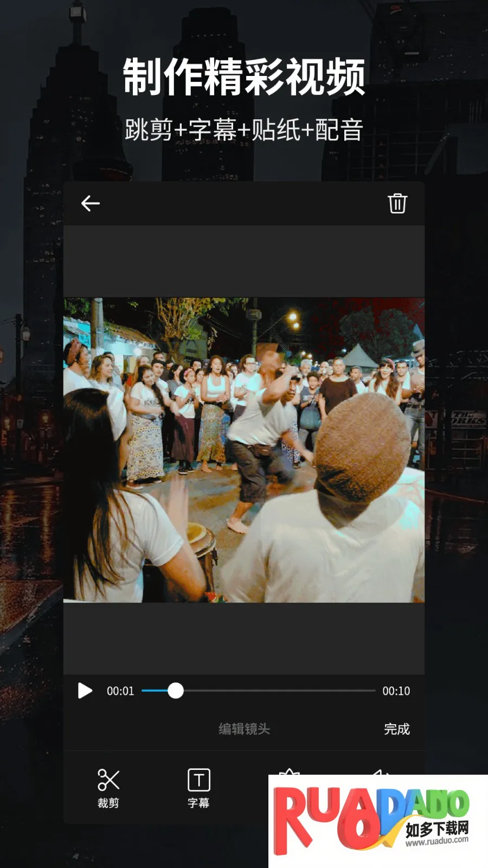Tap the 00:01 current time label
488x868 pixels.
[x=120, y=691]
